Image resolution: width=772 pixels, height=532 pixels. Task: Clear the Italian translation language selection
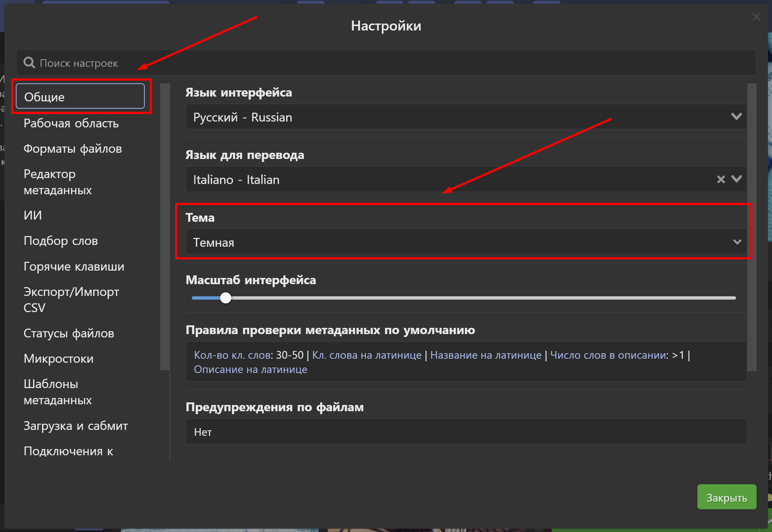tap(721, 179)
